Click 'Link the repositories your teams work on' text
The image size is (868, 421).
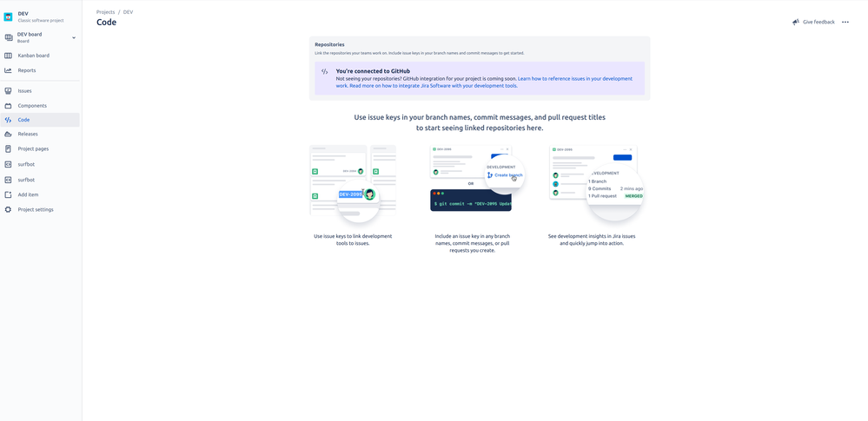coord(419,53)
